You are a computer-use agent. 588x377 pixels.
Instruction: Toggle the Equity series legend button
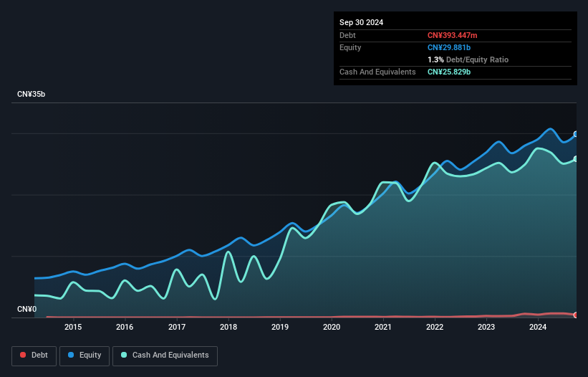coord(85,355)
